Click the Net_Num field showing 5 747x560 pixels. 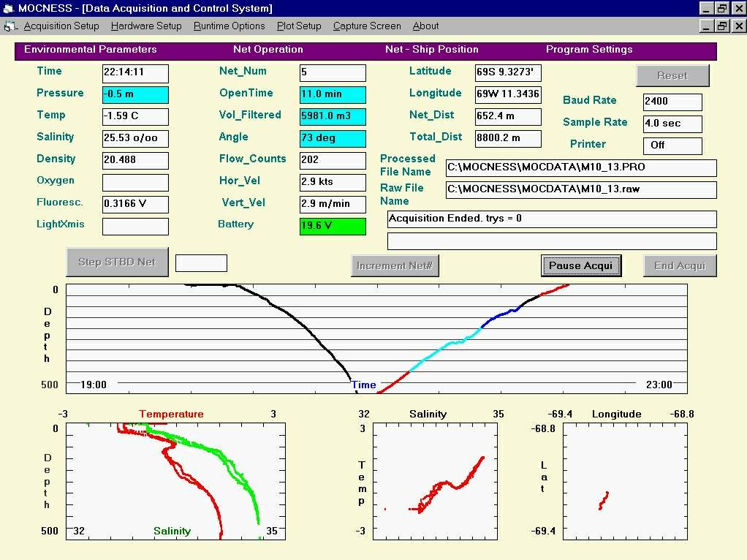[333, 73]
